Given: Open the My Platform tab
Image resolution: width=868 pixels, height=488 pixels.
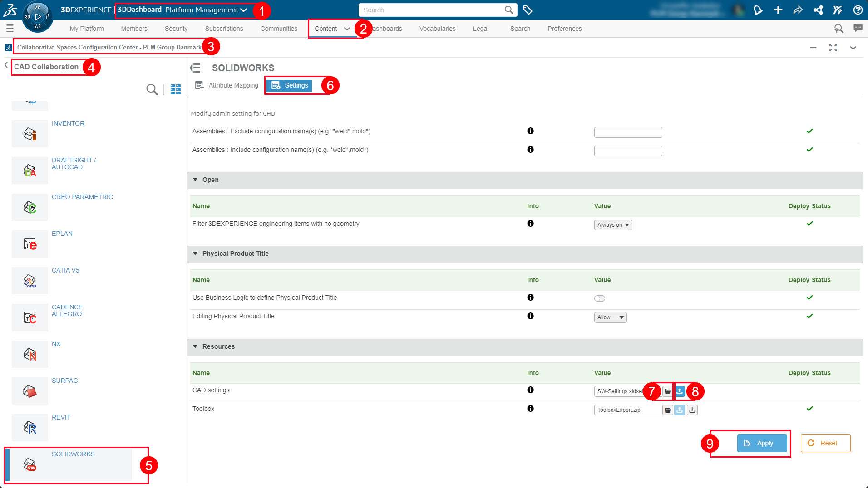Looking at the screenshot, I should (87, 29).
